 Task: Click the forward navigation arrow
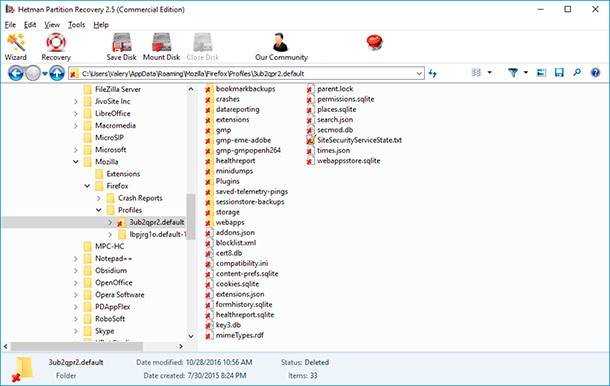33,73
